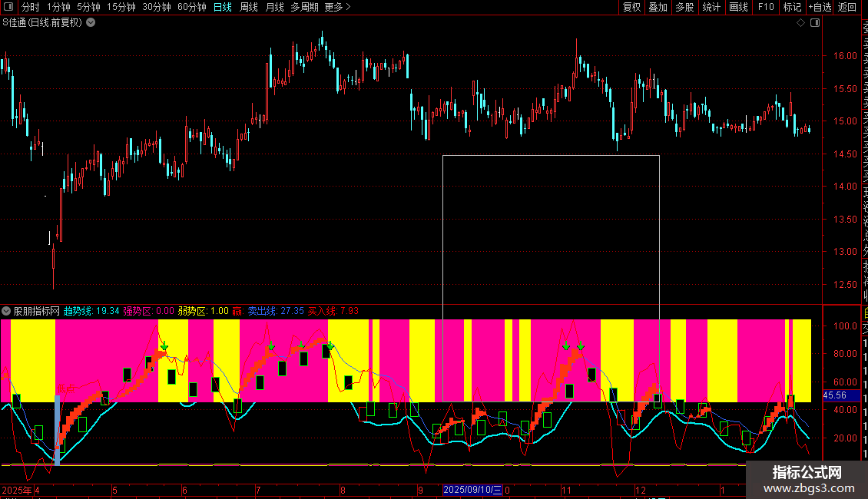Open the S佳通 chart title dropdown arrow
Image resolution: width=868 pixels, height=499 pixels.
(x=91, y=23)
